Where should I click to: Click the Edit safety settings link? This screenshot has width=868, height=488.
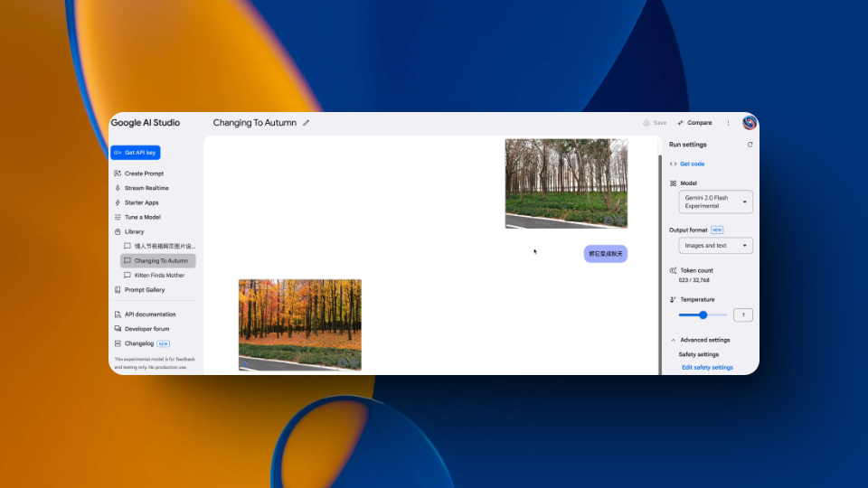[707, 368]
